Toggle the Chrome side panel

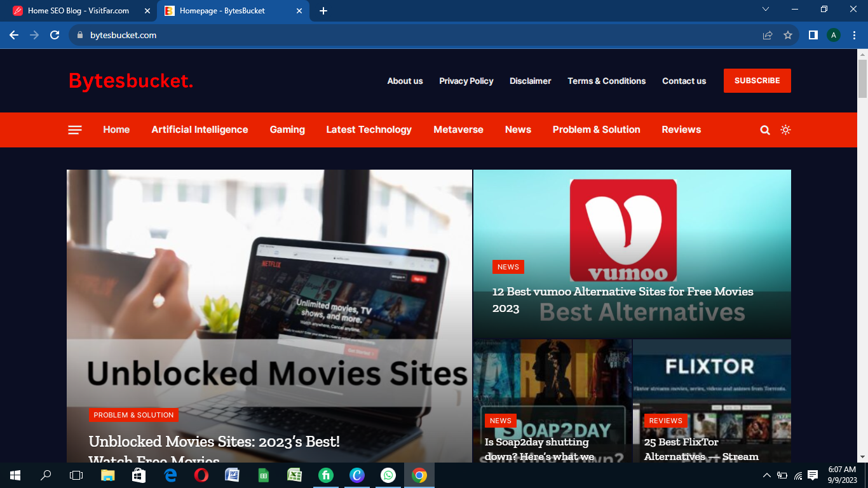click(x=813, y=35)
